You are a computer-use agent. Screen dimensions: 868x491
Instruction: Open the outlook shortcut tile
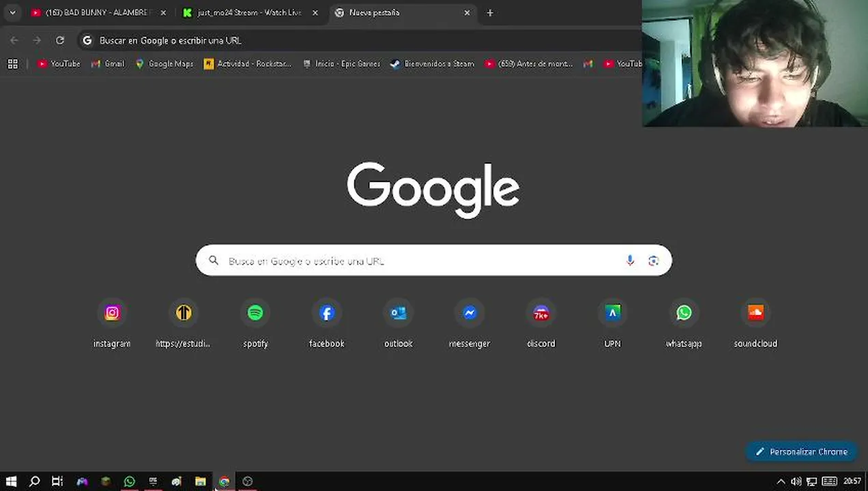[399, 325]
